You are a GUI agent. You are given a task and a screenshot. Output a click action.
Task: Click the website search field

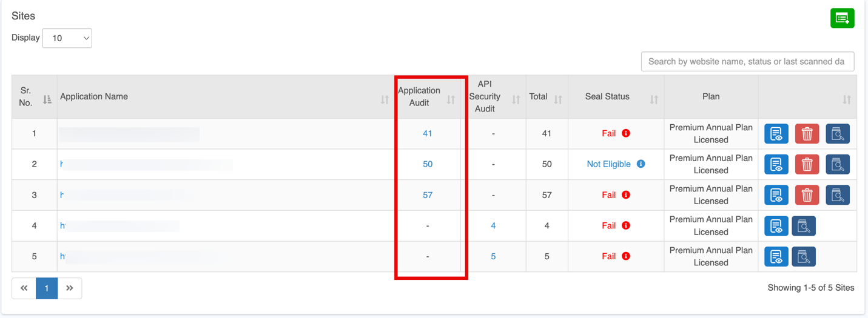point(747,61)
